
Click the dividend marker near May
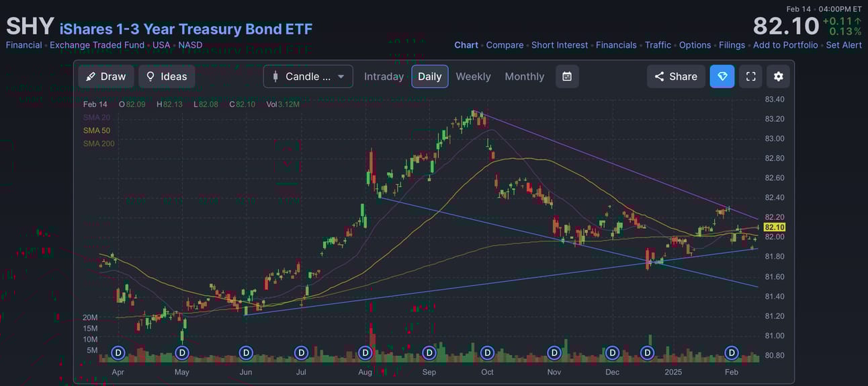181,352
